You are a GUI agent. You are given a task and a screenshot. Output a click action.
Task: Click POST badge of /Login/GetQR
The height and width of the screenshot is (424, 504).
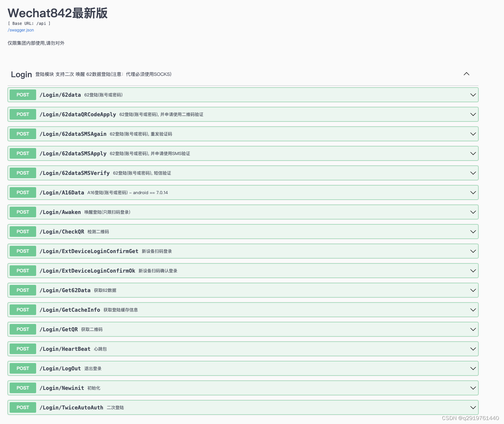pyautogui.click(x=23, y=329)
